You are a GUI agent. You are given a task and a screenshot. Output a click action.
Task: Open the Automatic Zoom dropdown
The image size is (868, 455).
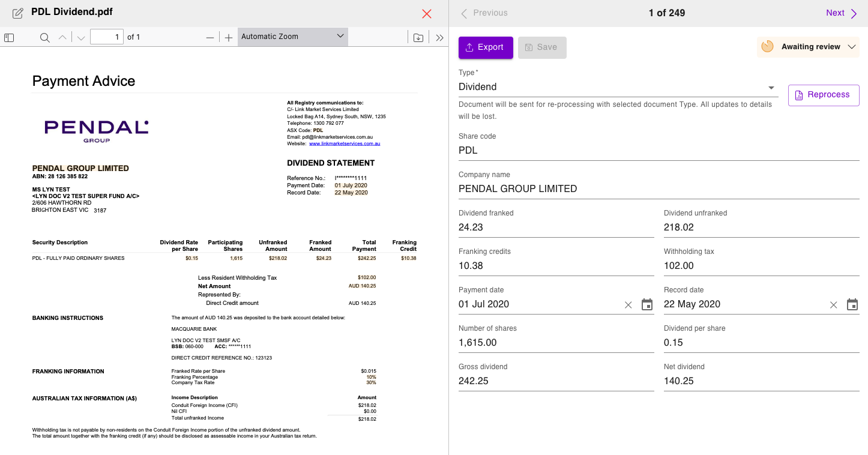(x=292, y=37)
